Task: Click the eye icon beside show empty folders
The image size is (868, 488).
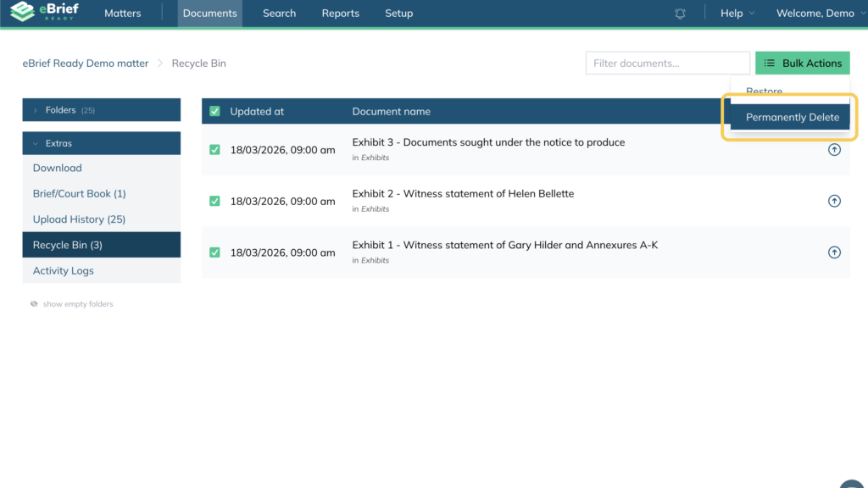Action: (x=34, y=304)
